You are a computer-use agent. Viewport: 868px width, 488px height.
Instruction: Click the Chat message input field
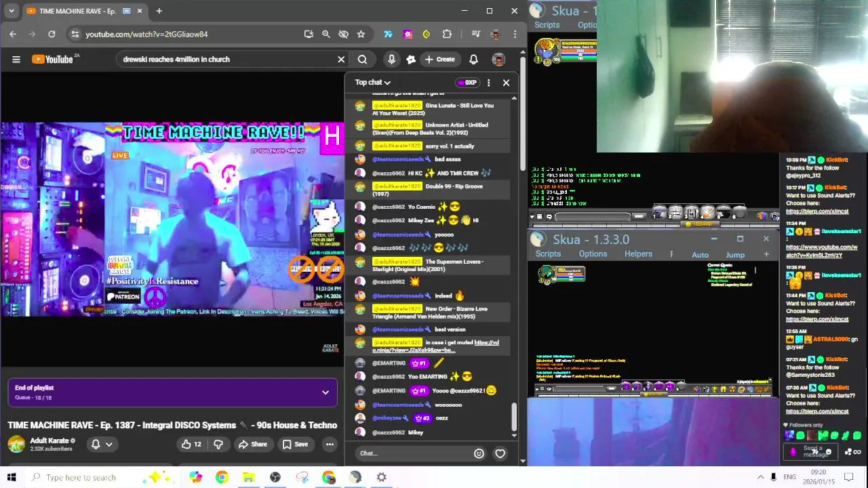click(x=414, y=453)
